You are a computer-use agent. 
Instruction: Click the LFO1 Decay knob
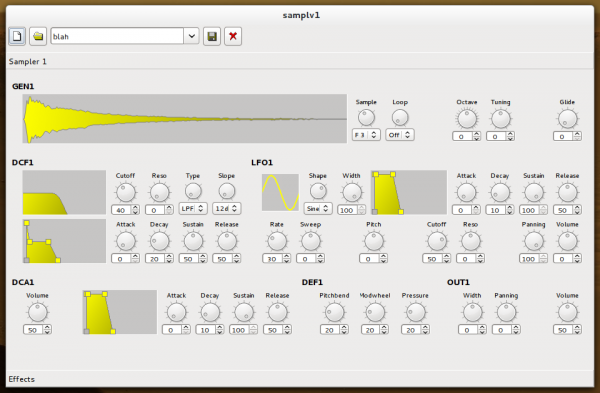tap(500, 192)
